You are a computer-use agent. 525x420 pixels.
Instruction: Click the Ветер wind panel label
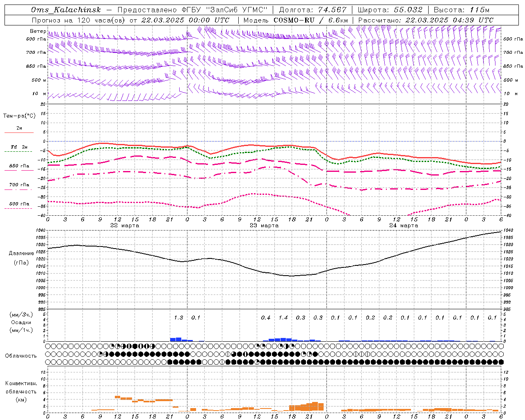(x=38, y=31)
